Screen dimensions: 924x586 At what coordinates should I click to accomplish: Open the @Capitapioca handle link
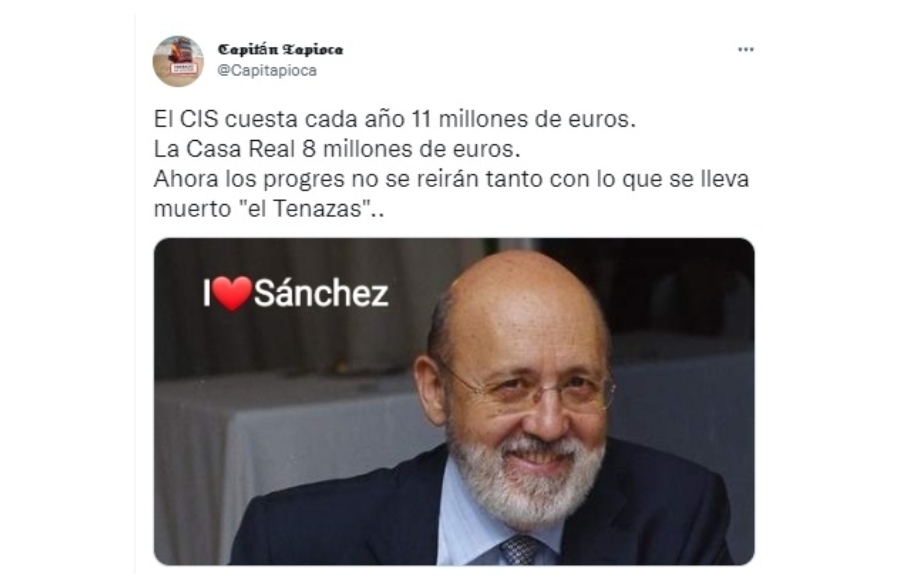point(267,70)
